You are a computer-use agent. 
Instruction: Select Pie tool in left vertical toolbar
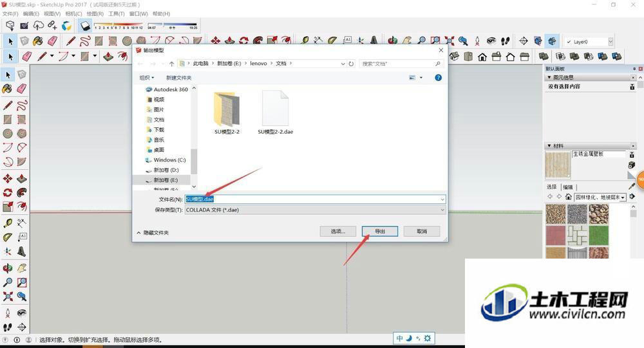tap(22, 161)
